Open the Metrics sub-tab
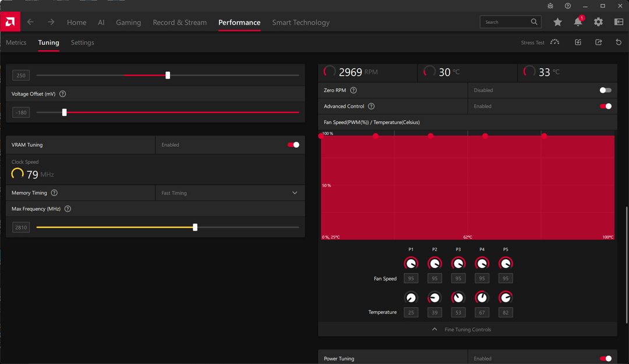629x364 pixels. [16, 43]
